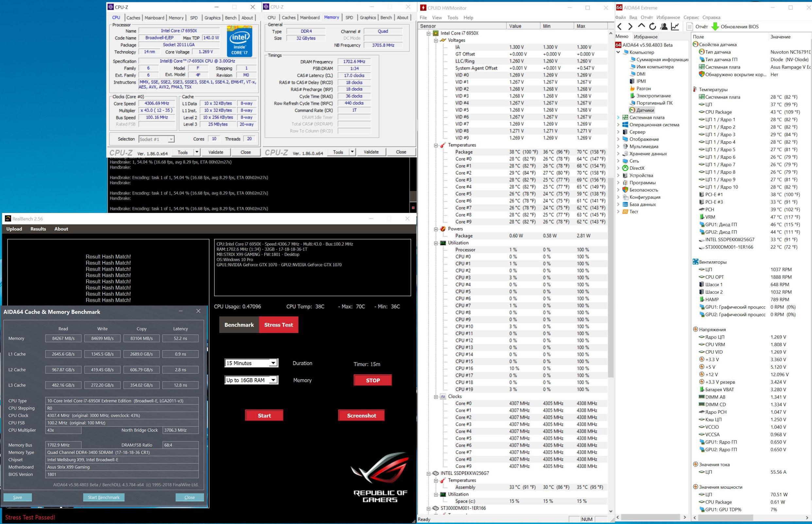Select the Разгон item in AIDA64 tree
The width and height of the screenshot is (812, 524).
pyautogui.click(x=643, y=88)
